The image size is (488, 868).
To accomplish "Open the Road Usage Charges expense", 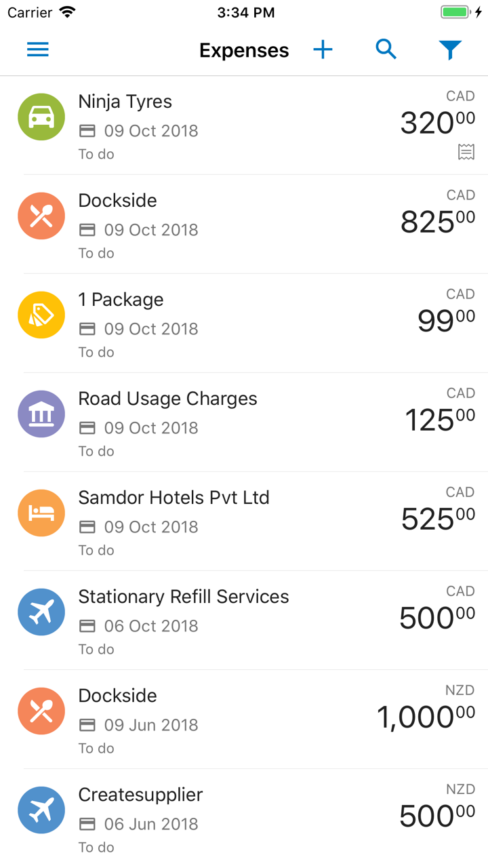I will point(167,399).
